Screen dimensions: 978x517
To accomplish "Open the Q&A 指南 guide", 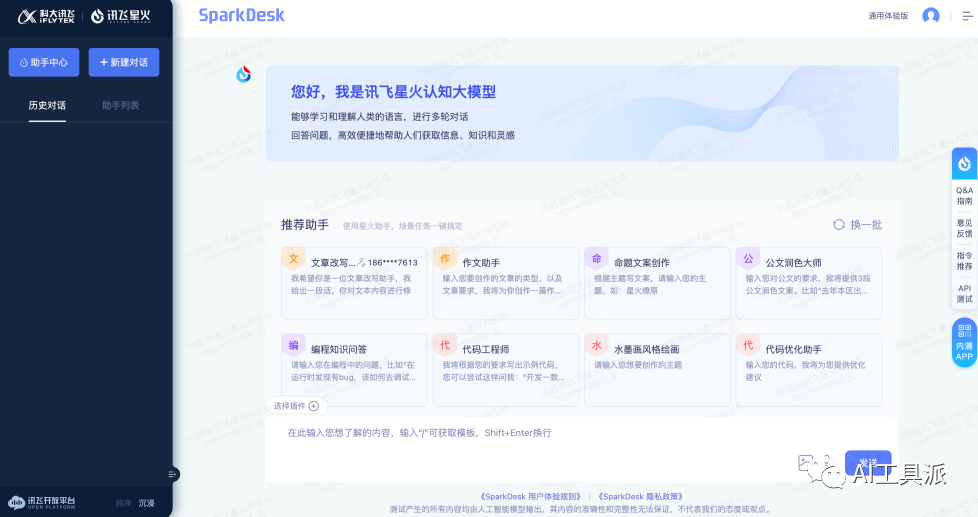I will point(964,196).
